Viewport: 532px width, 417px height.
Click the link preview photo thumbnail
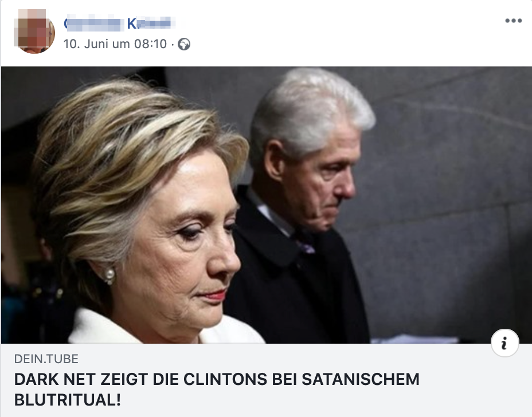coord(267,204)
